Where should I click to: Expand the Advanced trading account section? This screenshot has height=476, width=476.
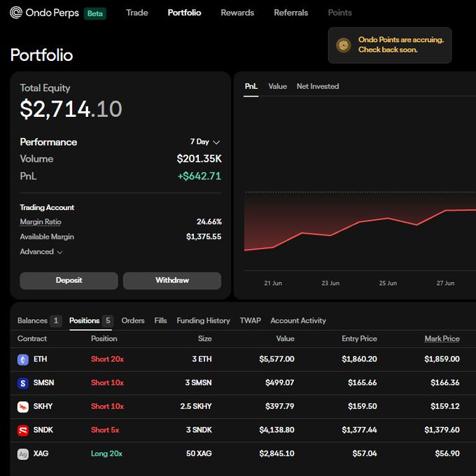click(41, 252)
